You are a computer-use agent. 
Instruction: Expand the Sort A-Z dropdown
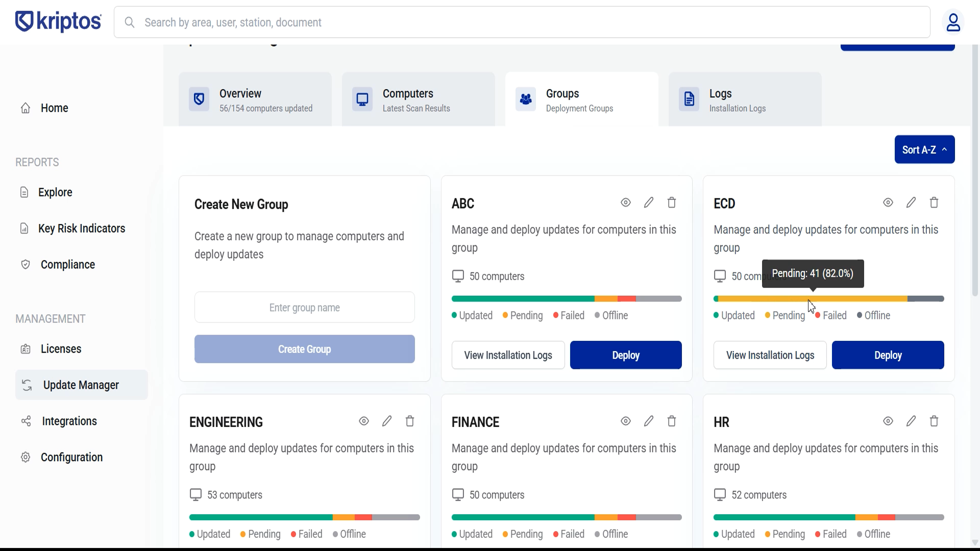(924, 149)
